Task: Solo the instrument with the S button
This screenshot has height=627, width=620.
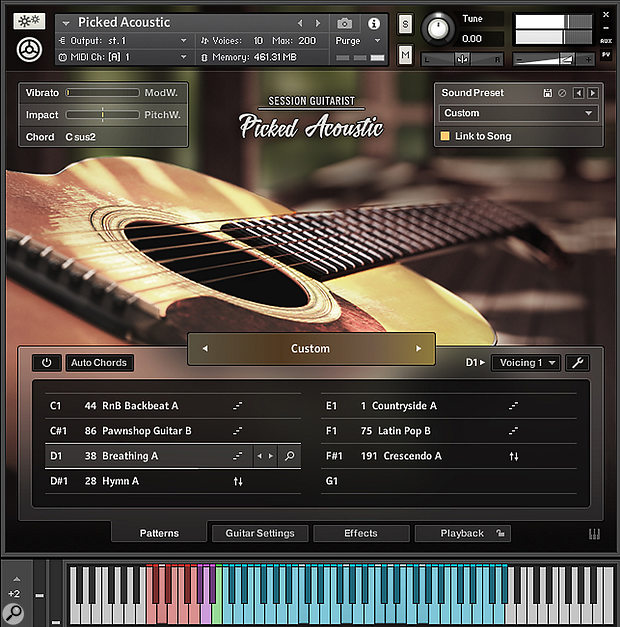Action: click(x=405, y=24)
